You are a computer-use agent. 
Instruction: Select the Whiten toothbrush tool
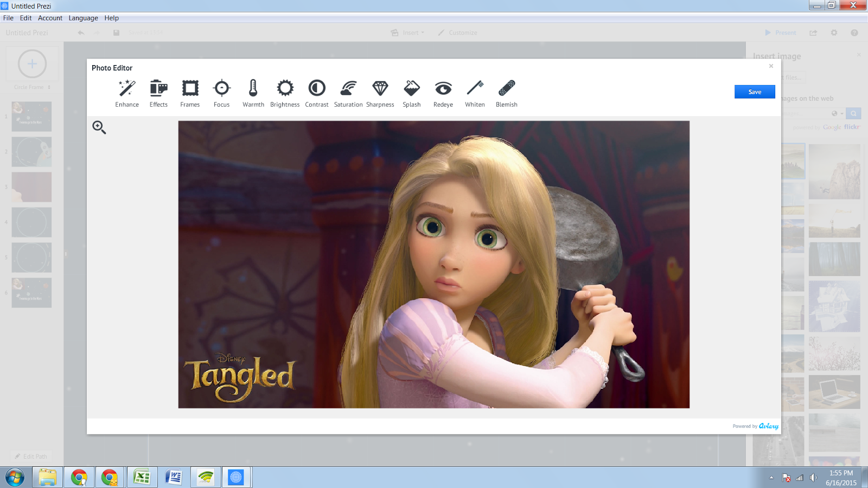click(x=475, y=93)
